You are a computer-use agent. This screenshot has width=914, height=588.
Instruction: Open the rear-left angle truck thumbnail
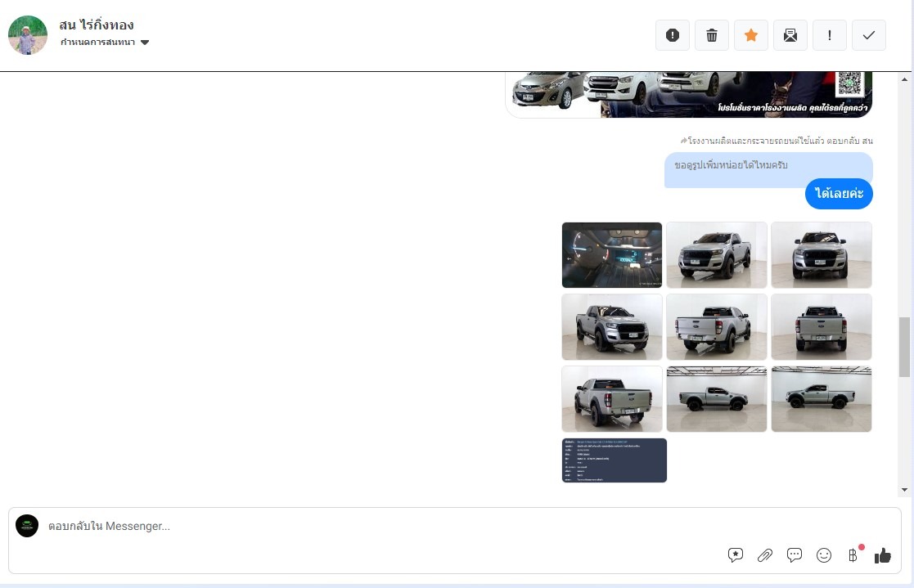point(717,327)
